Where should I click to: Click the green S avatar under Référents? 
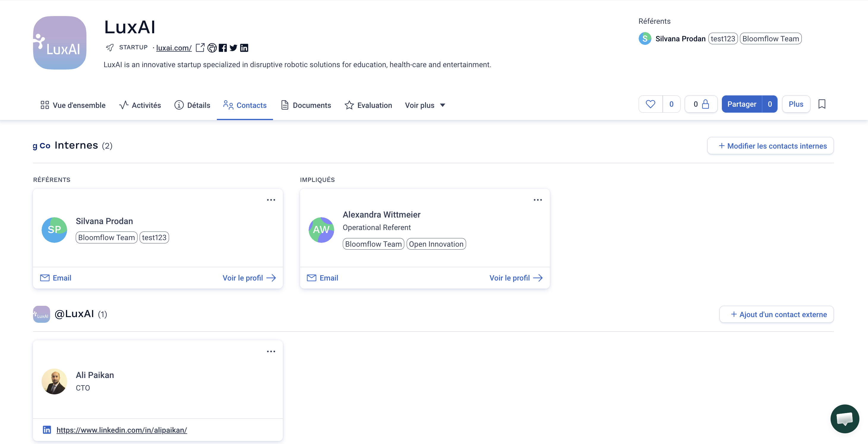645,38
